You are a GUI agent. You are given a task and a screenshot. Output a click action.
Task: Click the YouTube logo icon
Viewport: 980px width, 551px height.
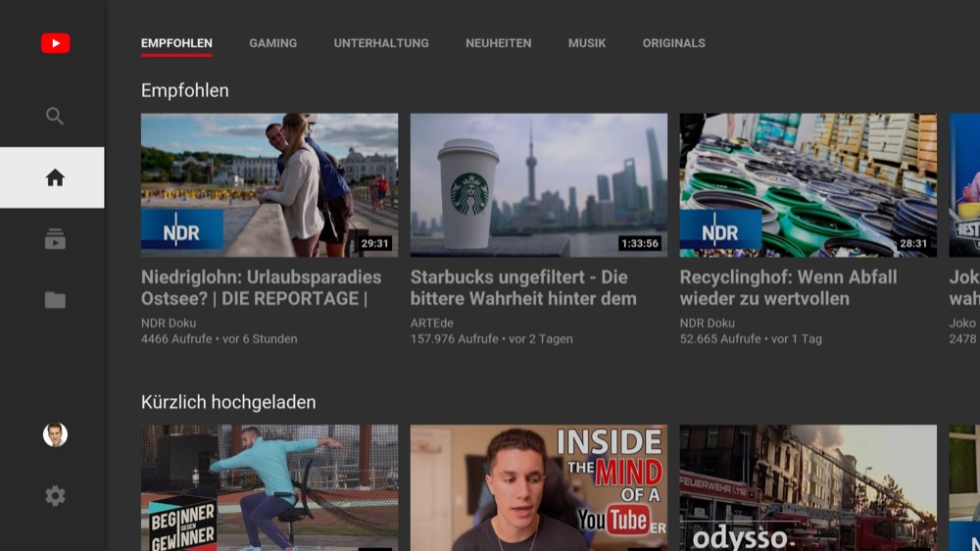[55, 43]
